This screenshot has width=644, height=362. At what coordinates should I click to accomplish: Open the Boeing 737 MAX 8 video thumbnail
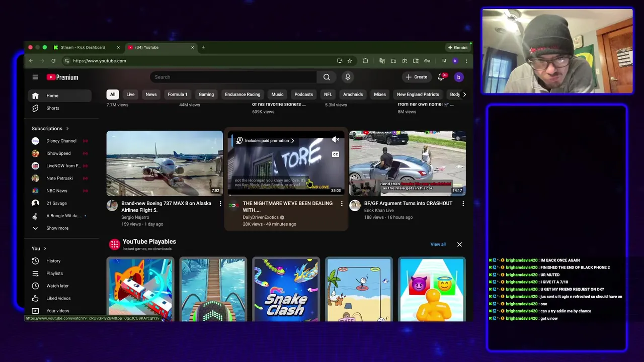[165, 163]
